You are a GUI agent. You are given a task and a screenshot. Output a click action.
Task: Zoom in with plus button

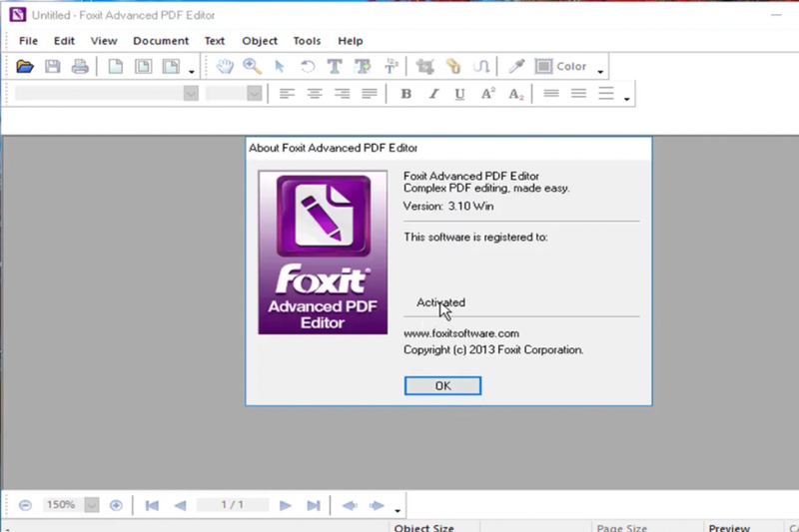coord(116,505)
